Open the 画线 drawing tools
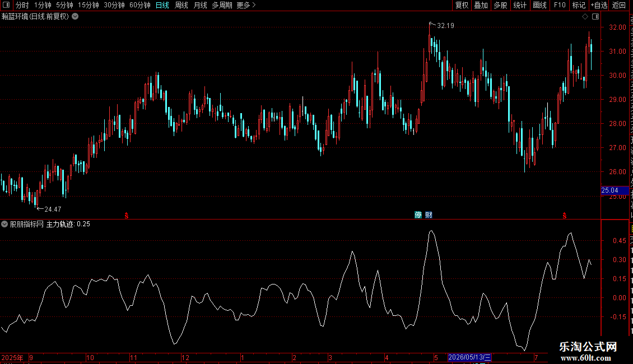Image resolution: width=633 pixels, height=364 pixels. click(x=539, y=5)
